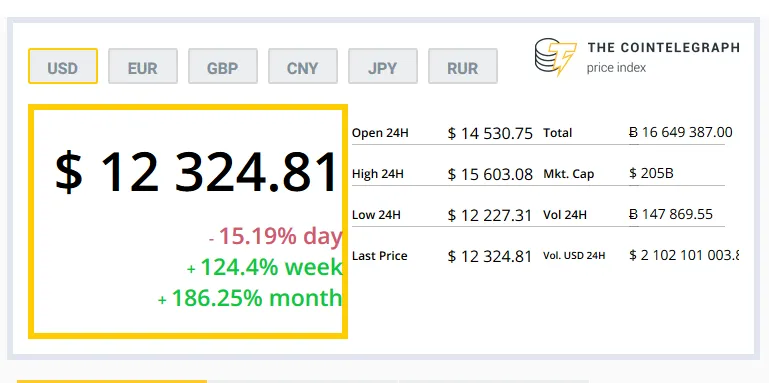Click the Last Price $ 12 324.81 value
The width and height of the screenshot is (769, 383).
coord(489,256)
